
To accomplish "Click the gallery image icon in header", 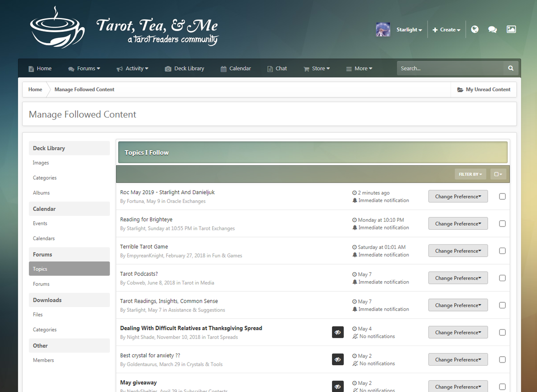I will point(511,30).
